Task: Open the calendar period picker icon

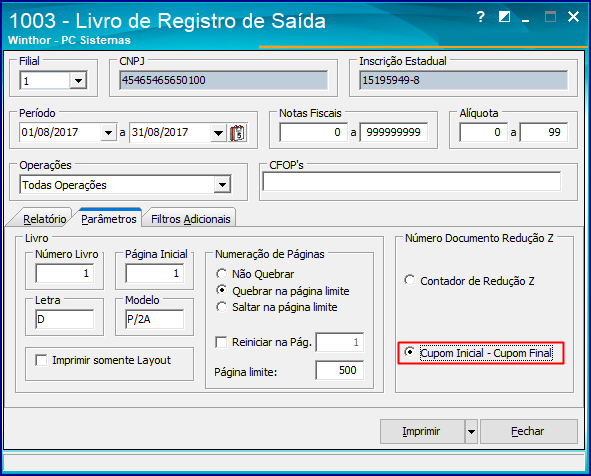Action: [x=238, y=133]
